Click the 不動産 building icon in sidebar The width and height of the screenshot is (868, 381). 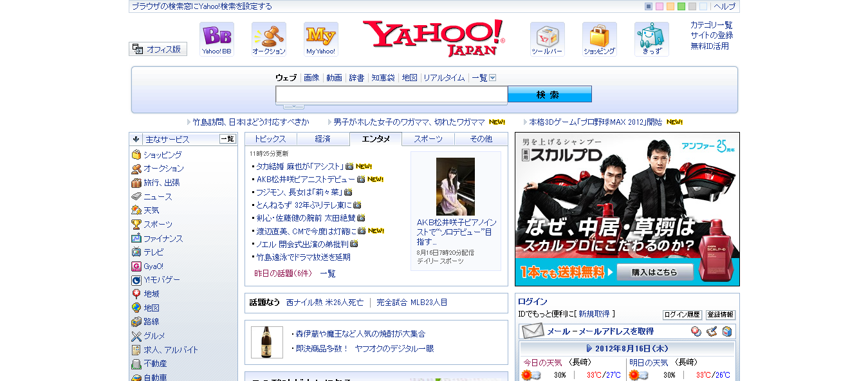(x=136, y=364)
